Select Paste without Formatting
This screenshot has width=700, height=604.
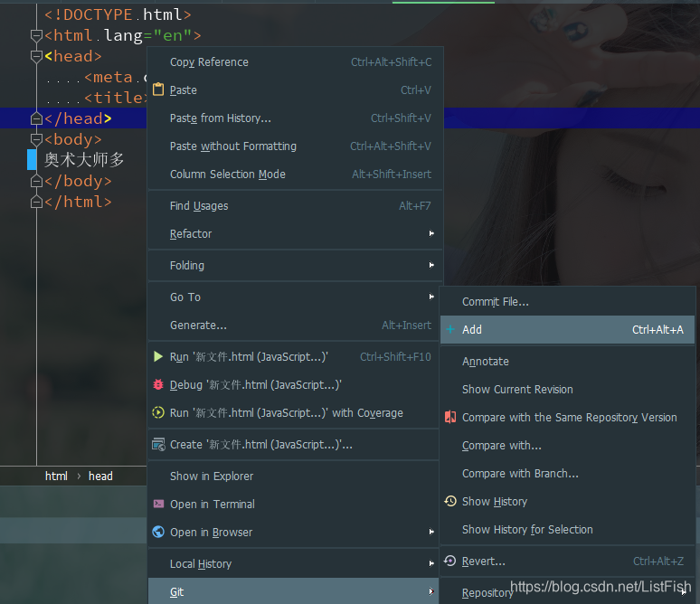pyautogui.click(x=295, y=146)
